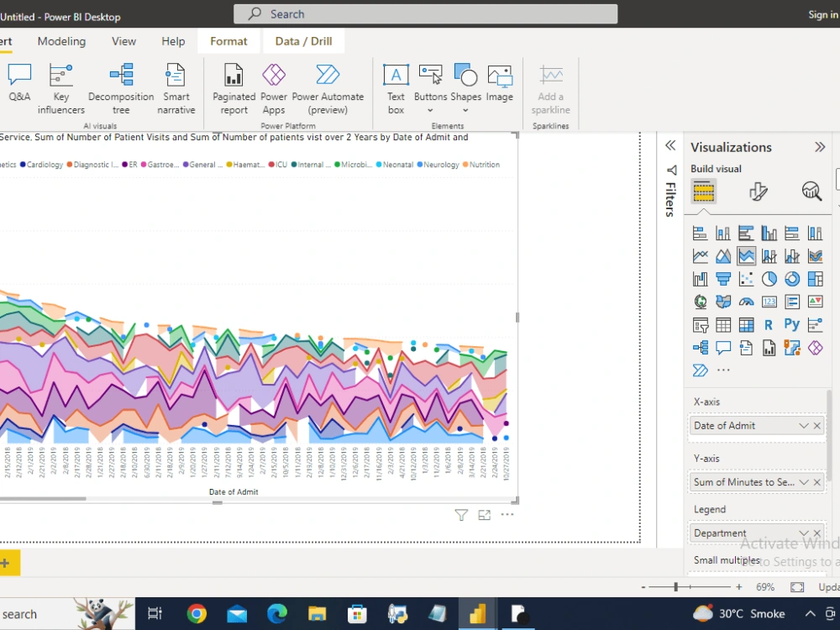The image size is (840, 630).
Task: Select the KPI visual
Action: coord(815,302)
